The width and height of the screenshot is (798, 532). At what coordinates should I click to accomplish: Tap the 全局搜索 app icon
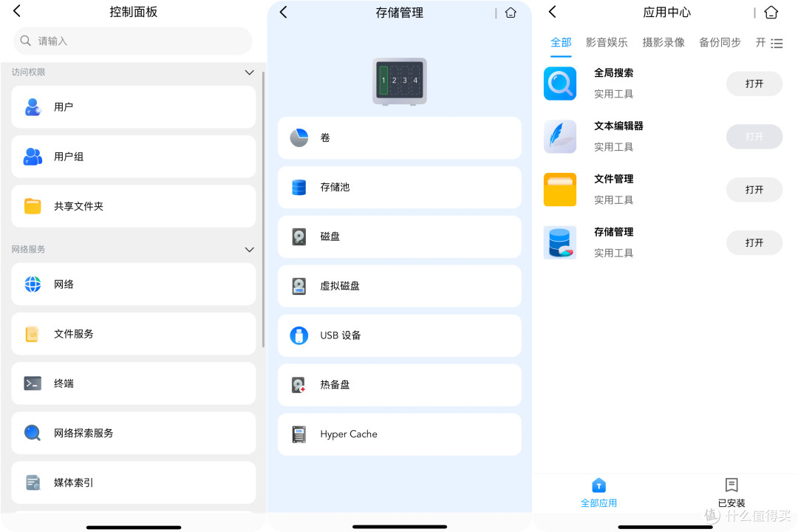(x=560, y=83)
